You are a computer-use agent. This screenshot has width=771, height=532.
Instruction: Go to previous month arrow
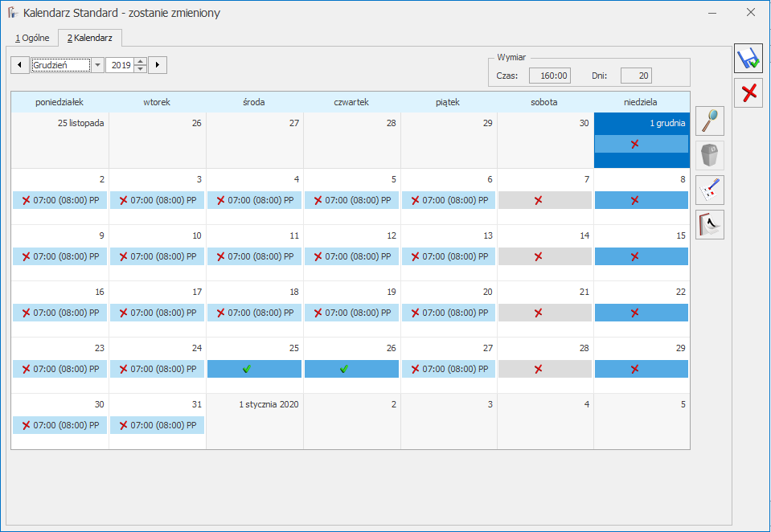(x=19, y=65)
